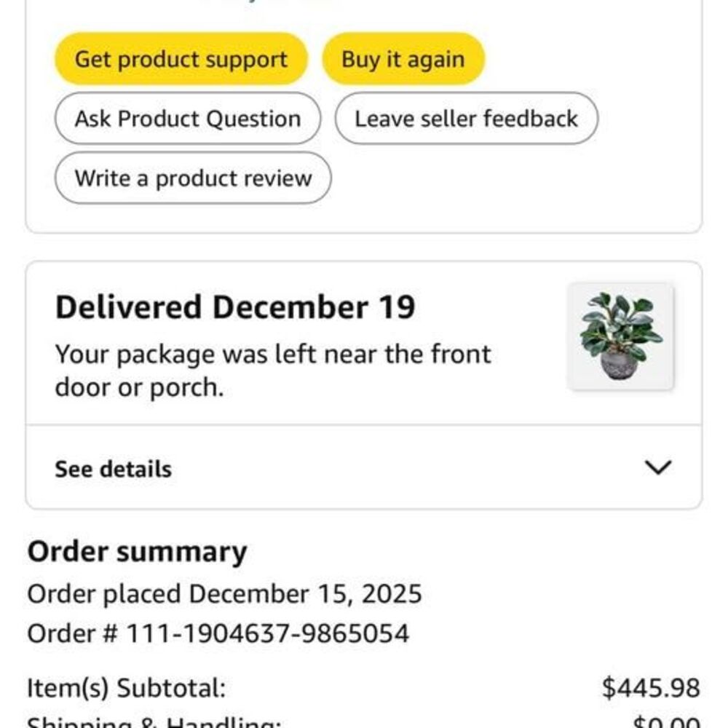Click the Get product support button
This screenshot has width=728, height=728.
point(181,59)
